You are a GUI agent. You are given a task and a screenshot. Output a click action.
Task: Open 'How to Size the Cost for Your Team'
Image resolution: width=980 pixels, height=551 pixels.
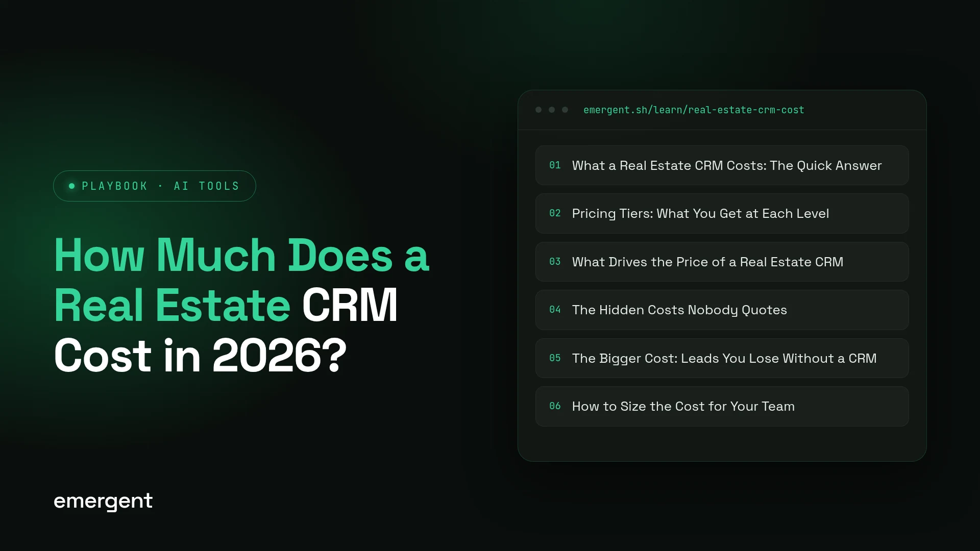722,406
